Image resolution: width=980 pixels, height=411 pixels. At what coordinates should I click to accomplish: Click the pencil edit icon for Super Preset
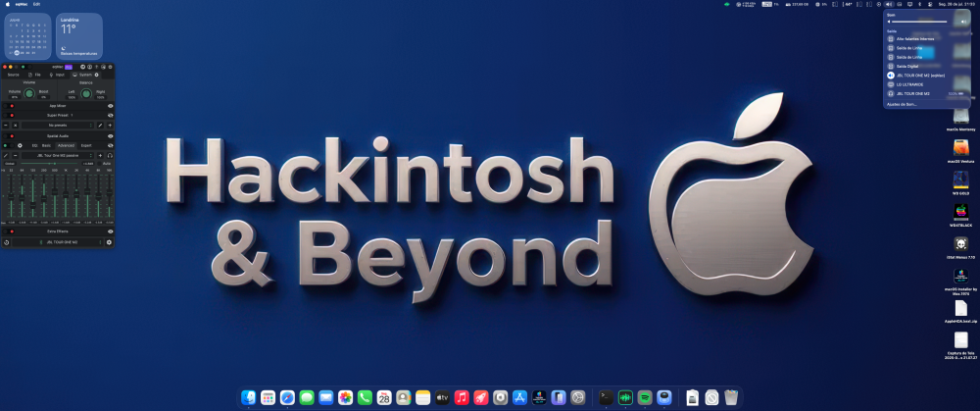click(100, 126)
